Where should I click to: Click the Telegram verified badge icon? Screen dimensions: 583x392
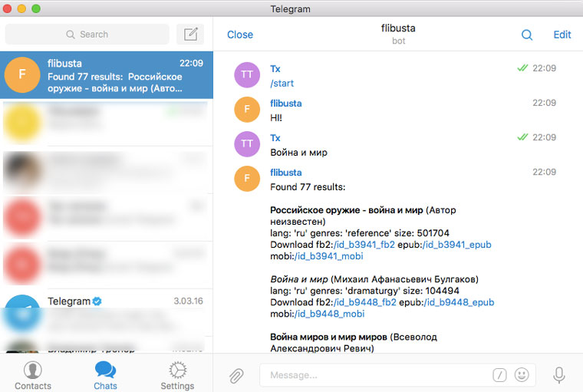pyautogui.click(x=97, y=301)
